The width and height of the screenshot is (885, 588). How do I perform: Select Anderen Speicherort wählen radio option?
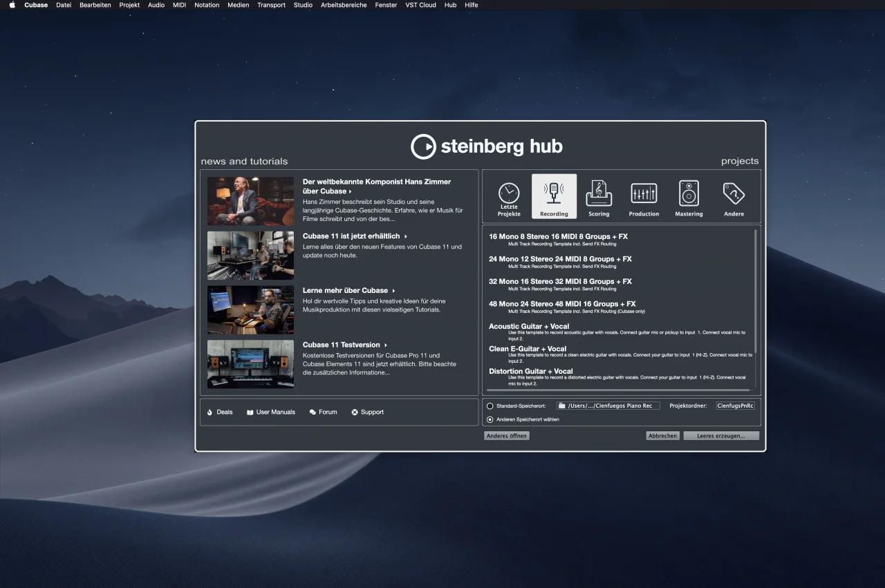tap(490, 419)
